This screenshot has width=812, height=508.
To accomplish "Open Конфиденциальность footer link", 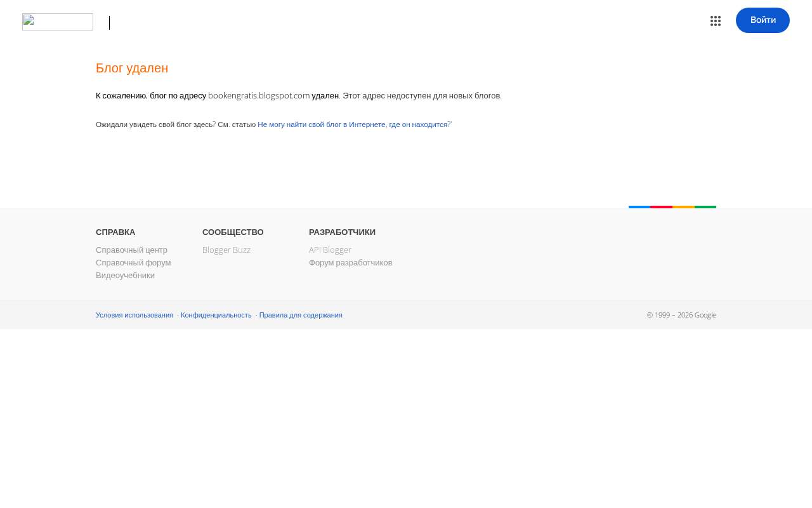I will click(216, 315).
